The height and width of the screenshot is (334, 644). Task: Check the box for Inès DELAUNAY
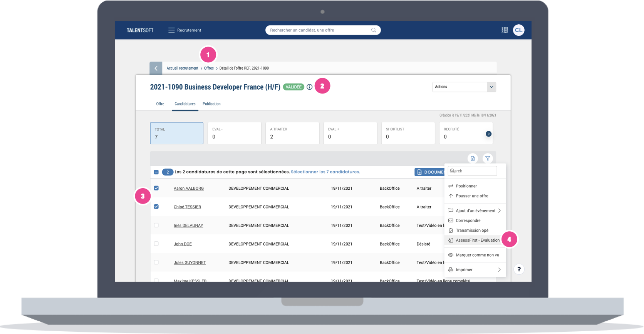tap(156, 225)
